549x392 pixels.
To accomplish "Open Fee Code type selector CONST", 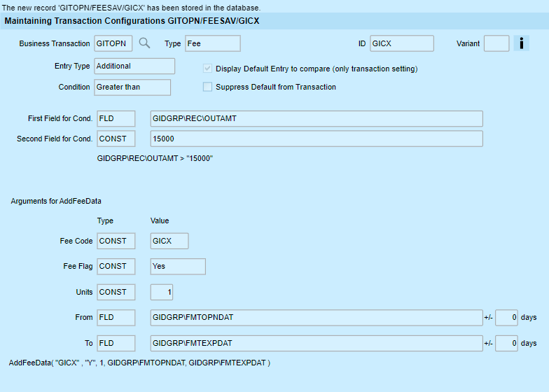I will [x=116, y=241].
